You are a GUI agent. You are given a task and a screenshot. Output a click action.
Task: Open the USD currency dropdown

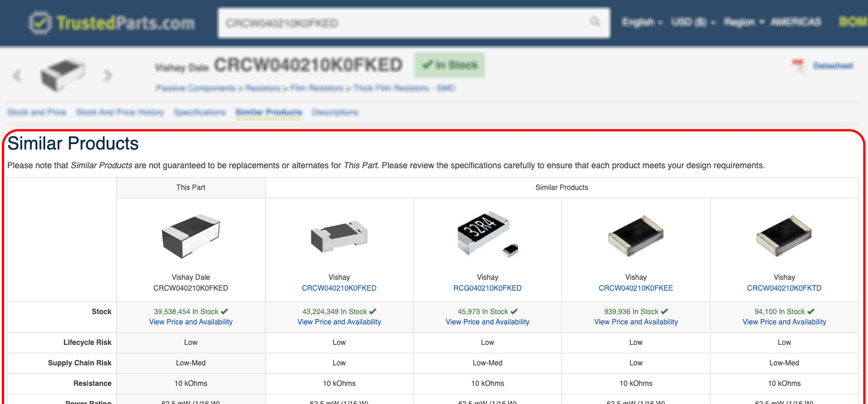(x=693, y=22)
